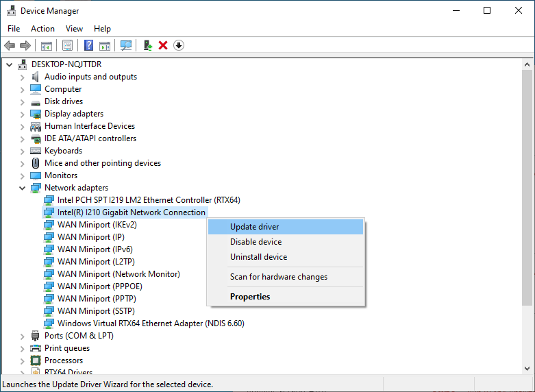Screen dimensions: 535x392
Task: Click the Scan for hardware changes monitor icon
Action: tap(126, 45)
